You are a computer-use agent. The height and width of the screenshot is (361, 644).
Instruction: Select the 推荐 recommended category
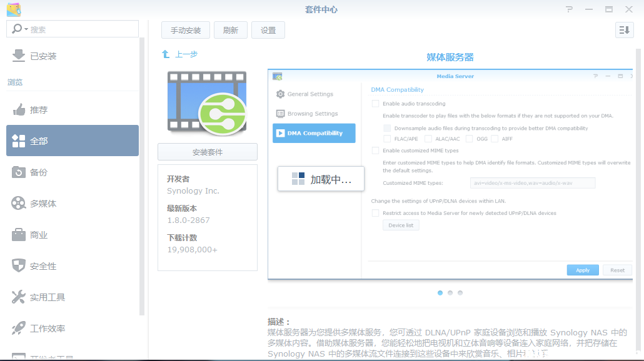coord(73,109)
